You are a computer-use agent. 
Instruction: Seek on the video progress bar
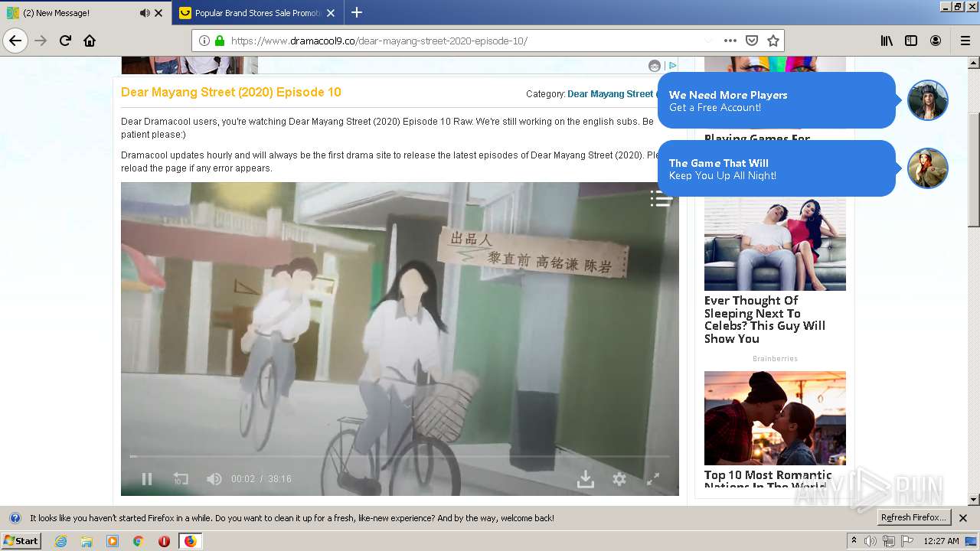[400, 457]
